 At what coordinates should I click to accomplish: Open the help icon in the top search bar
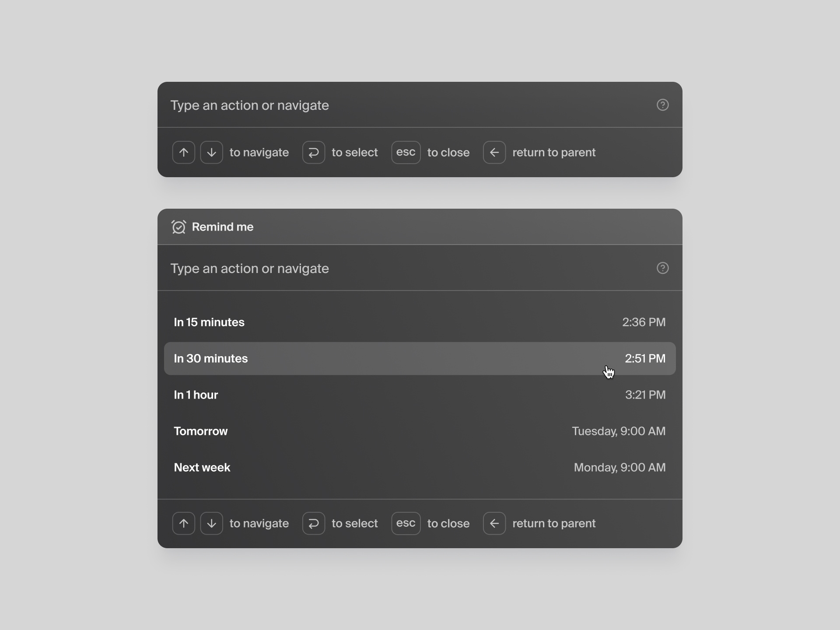click(663, 105)
